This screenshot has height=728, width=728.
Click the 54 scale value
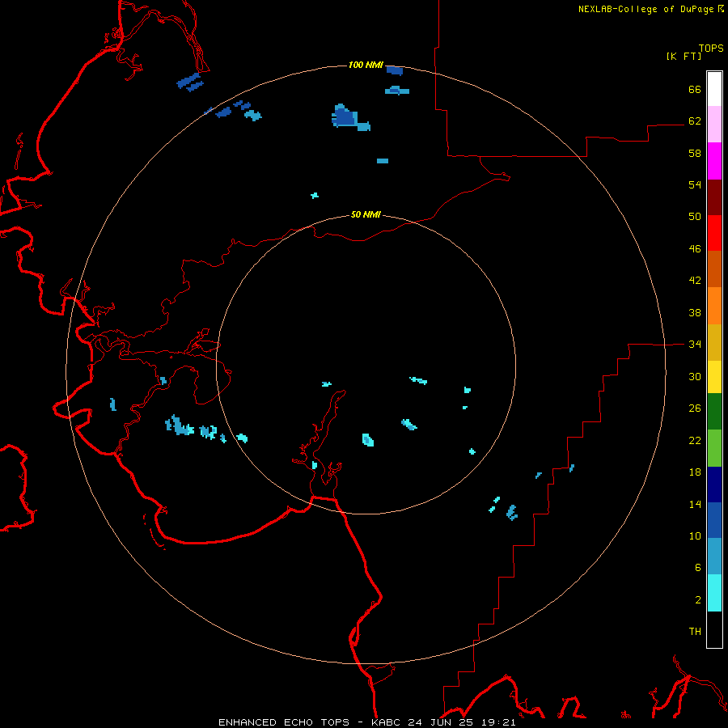[x=695, y=184]
